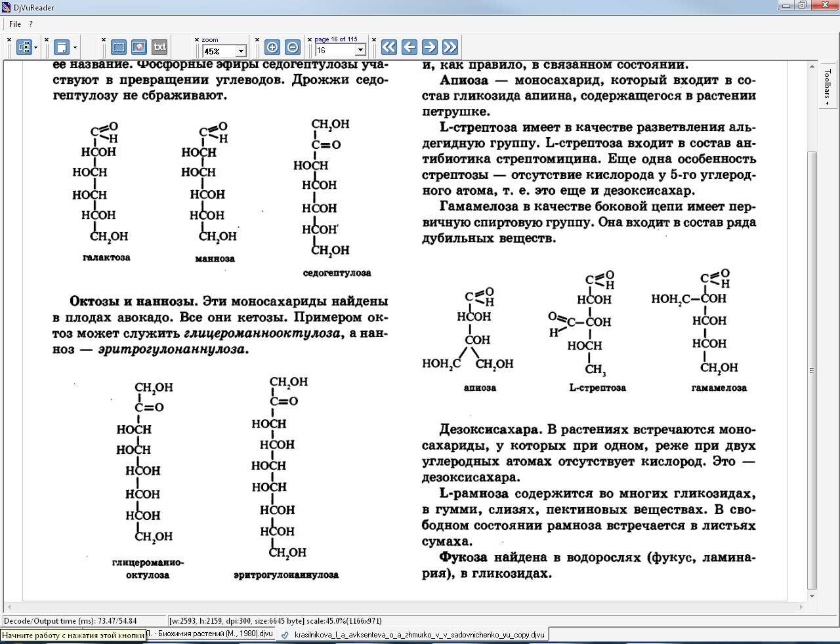Click the 'эритрогулонаннулоза' structure caption
The height and width of the screenshot is (644, 840).
(x=286, y=575)
